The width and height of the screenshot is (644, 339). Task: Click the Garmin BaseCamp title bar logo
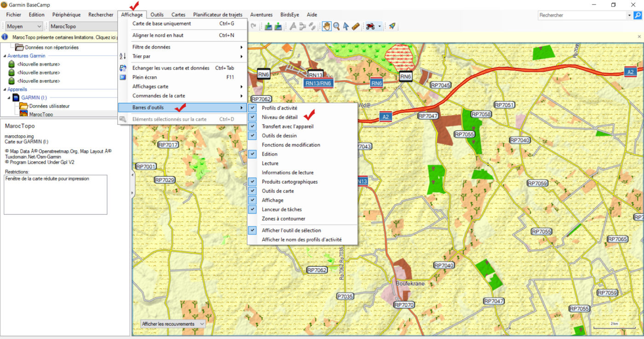[x=4, y=5]
